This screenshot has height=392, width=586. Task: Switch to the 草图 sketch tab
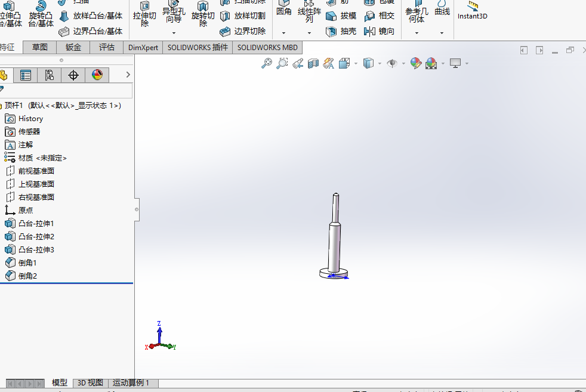click(x=39, y=48)
